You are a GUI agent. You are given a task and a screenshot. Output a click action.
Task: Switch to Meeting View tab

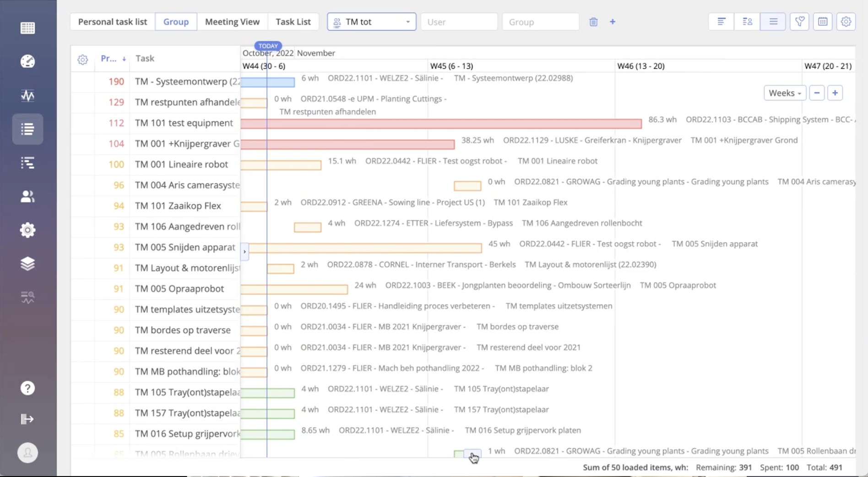click(x=232, y=22)
